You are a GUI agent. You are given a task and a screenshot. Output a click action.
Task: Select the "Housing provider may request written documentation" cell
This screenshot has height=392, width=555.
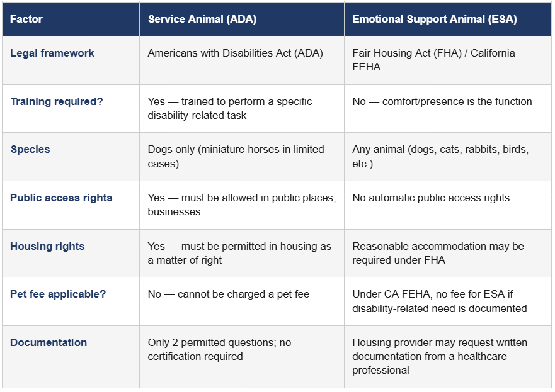[439, 356]
